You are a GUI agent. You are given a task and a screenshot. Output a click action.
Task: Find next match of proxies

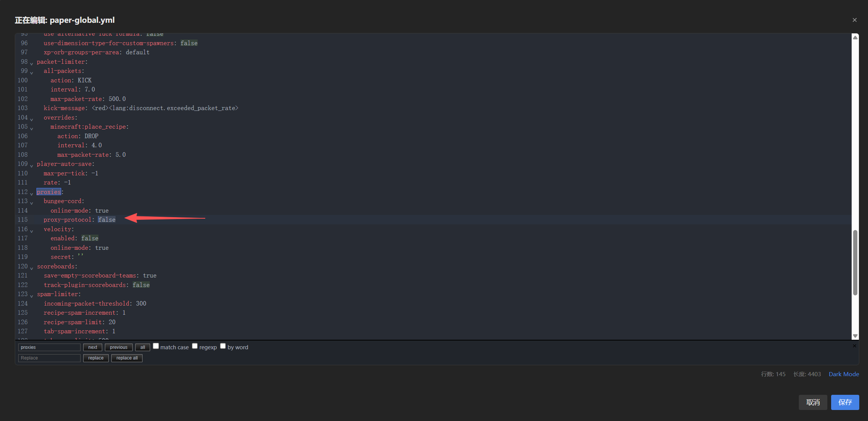(93, 347)
